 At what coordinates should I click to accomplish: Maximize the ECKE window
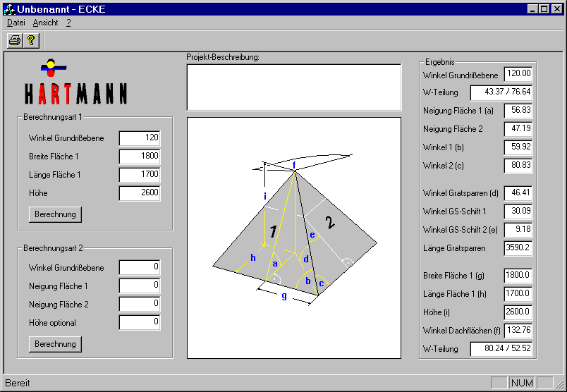click(x=543, y=9)
